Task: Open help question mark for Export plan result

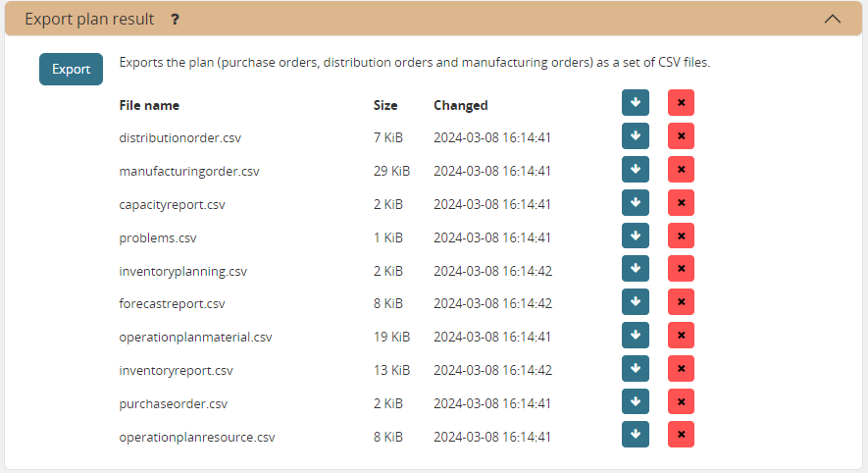Action: (175, 19)
